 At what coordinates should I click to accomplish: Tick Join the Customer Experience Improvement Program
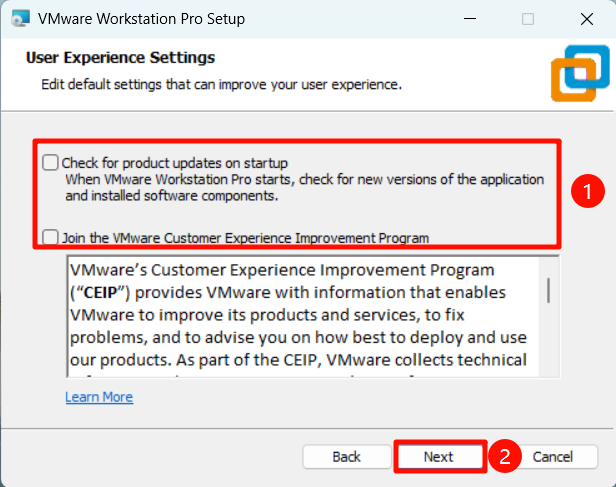coord(51,238)
